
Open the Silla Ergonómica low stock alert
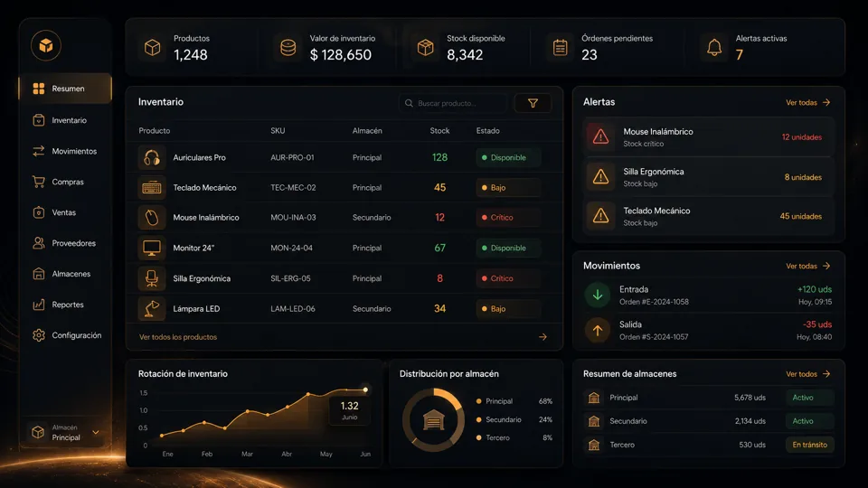[x=709, y=177]
